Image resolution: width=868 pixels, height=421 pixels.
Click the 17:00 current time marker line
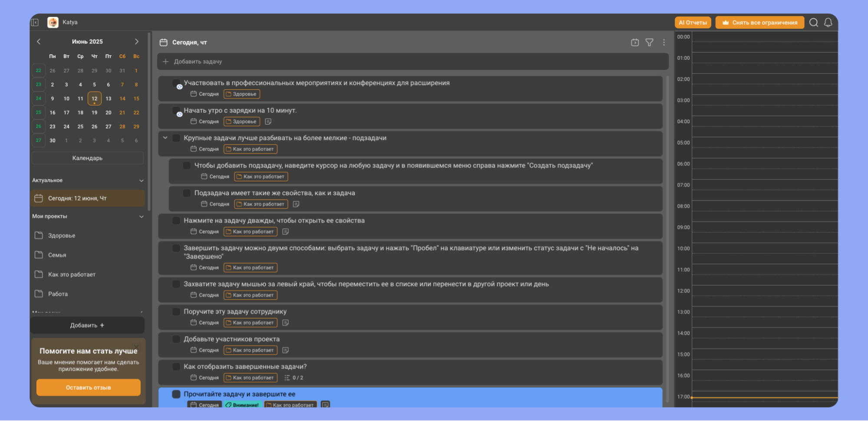point(764,397)
